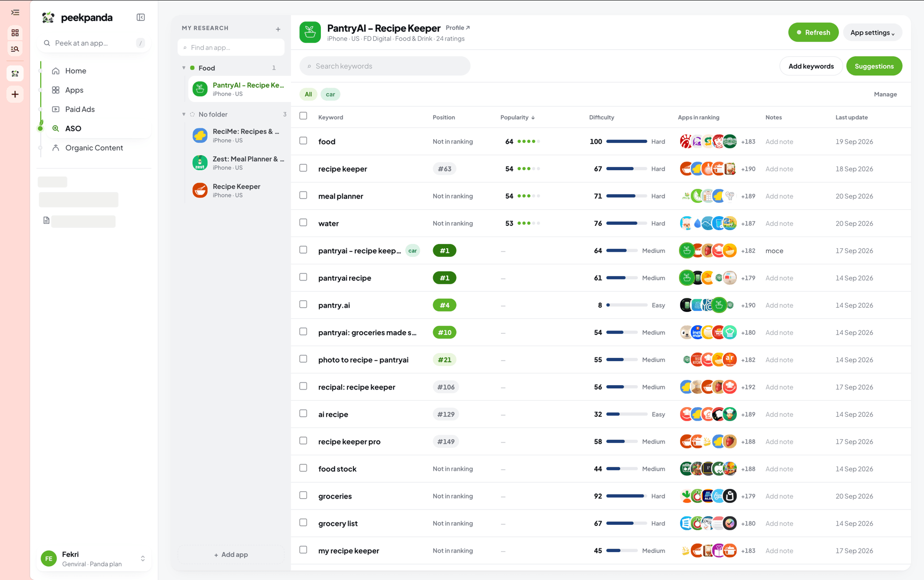This screenshot has height=580, width=924.
Task: Open the Paid Ads icon in the navigation
Action: click(56, 109)
